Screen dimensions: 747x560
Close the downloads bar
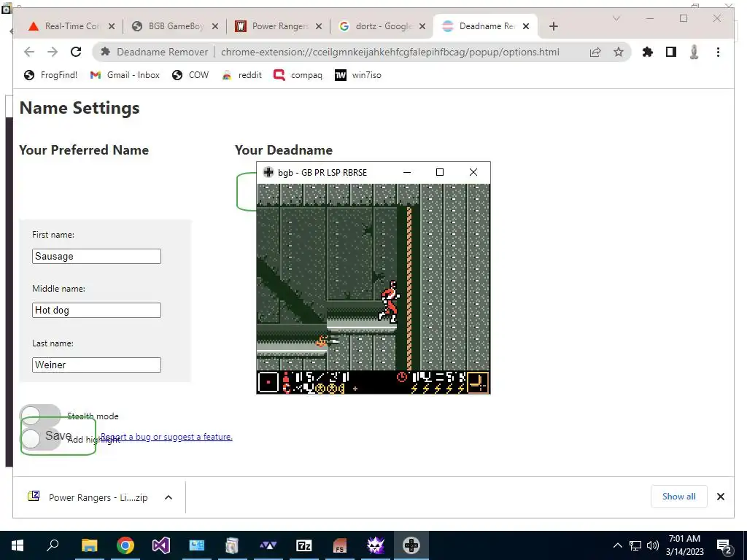pos(720,497)
